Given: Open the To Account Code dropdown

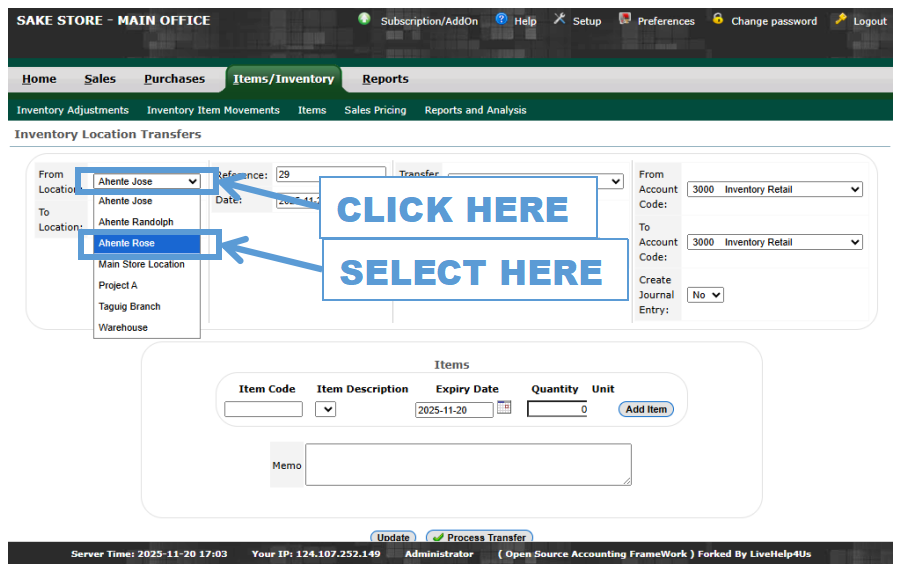Looking at the screenshot, I should click(x=774, y=242).
